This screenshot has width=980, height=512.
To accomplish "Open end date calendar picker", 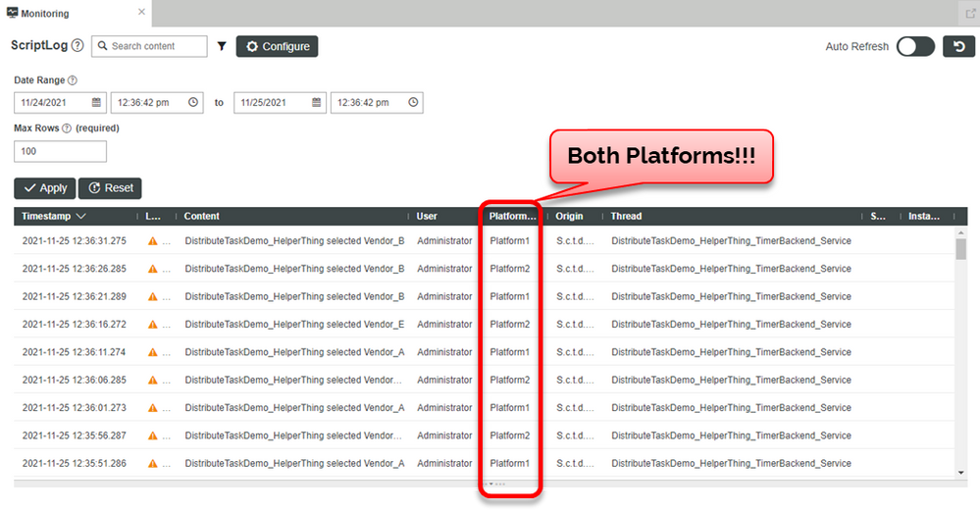I will [316, 103].
